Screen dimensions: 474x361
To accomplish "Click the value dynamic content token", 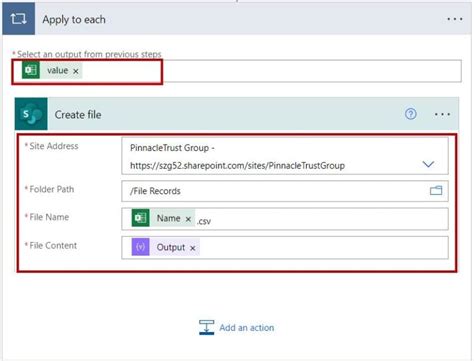I will (52, 70).
